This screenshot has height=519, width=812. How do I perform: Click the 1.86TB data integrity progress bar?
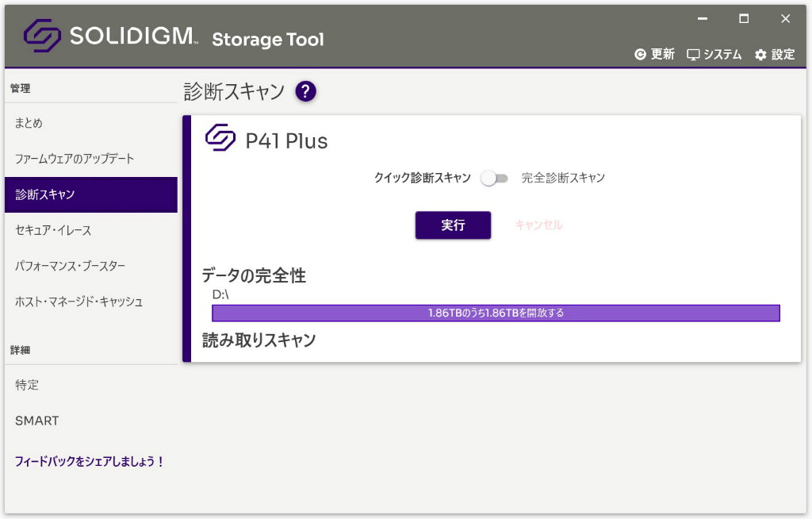click(496, 313)
